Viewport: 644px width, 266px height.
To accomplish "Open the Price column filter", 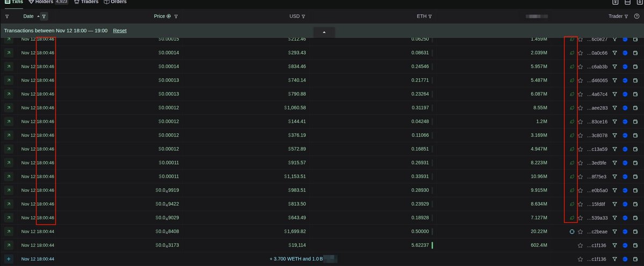I will [176, 17].
